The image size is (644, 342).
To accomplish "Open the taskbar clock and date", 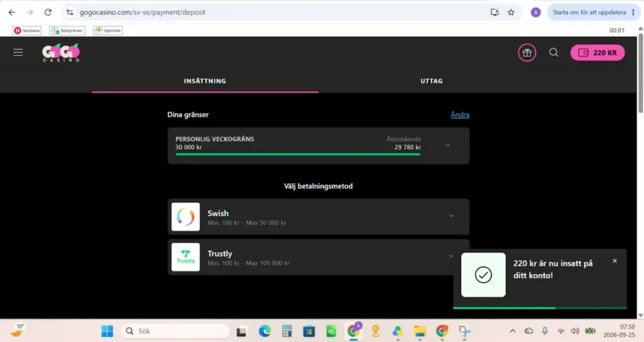I will tap(619, 331).
